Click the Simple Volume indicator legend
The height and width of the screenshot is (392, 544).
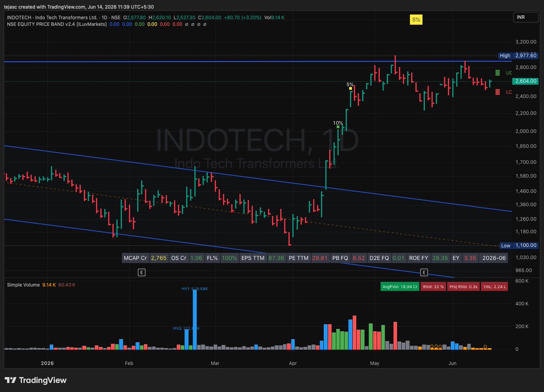[23, 285]
